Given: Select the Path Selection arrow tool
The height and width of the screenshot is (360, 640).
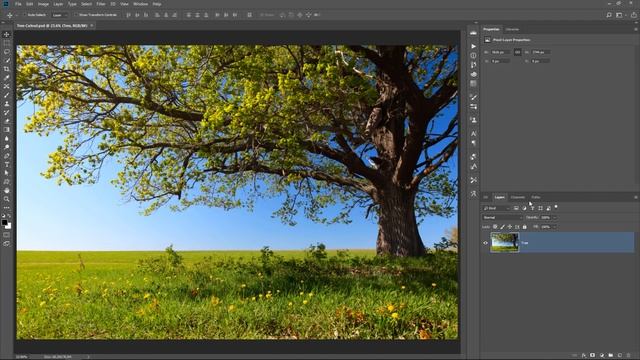Looking at the screenshot, I should pyautogui.click(x=7, y=173).
